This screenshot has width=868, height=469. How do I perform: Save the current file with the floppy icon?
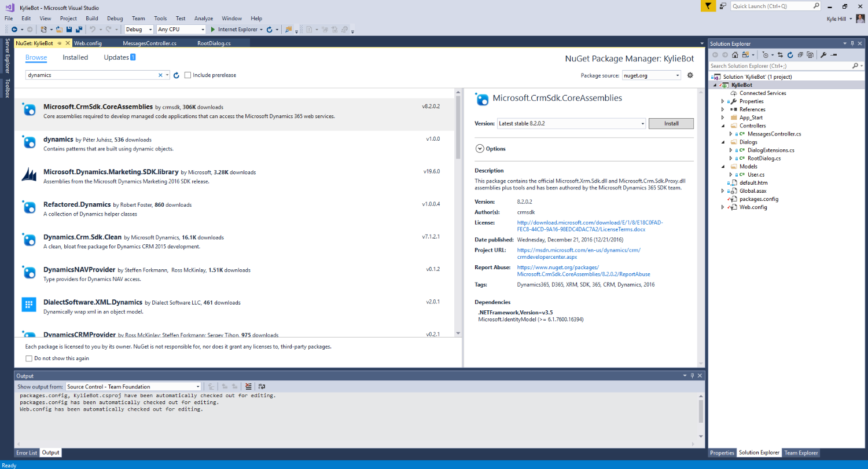coord(69,29)
